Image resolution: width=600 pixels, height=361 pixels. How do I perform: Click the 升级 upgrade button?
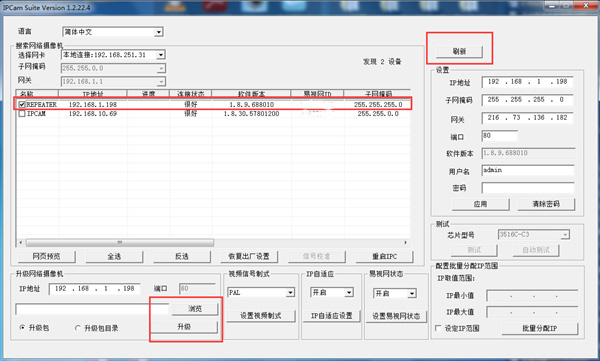[x=184, y=327]
